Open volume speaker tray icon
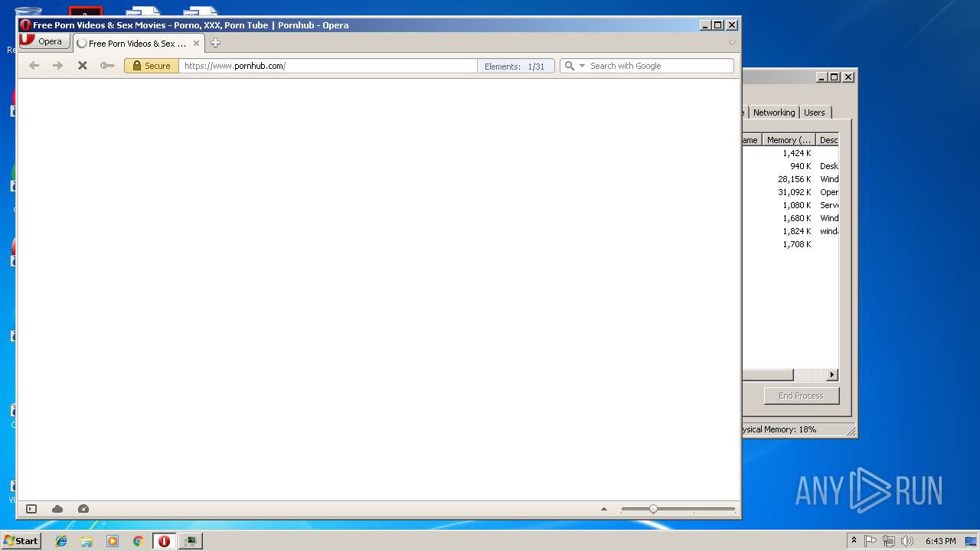Screen dimensions: 980x551 (x=907, y=541)
